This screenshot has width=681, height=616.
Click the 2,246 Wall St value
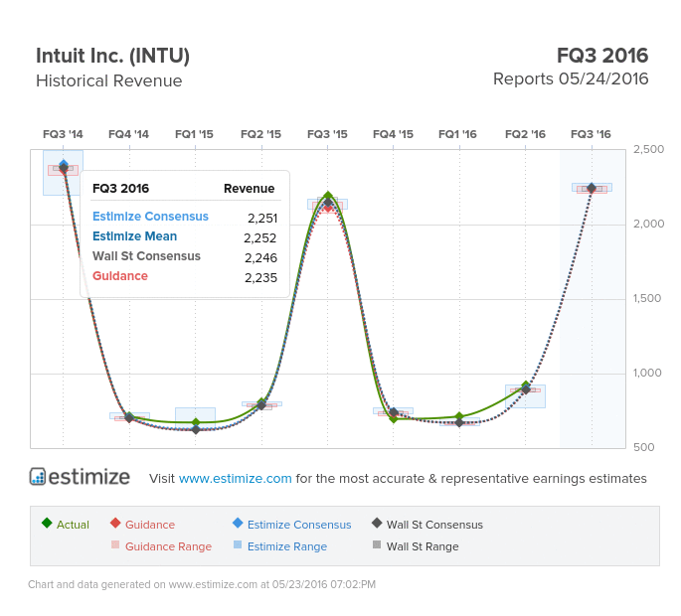click(260, 258)
